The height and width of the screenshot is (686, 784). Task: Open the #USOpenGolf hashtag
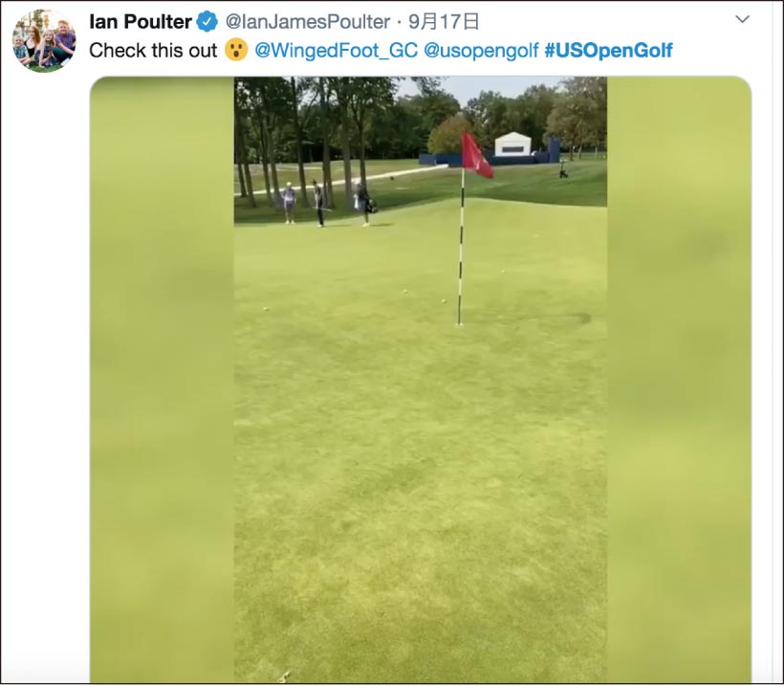pyautogui.click(x=608, y=51)
